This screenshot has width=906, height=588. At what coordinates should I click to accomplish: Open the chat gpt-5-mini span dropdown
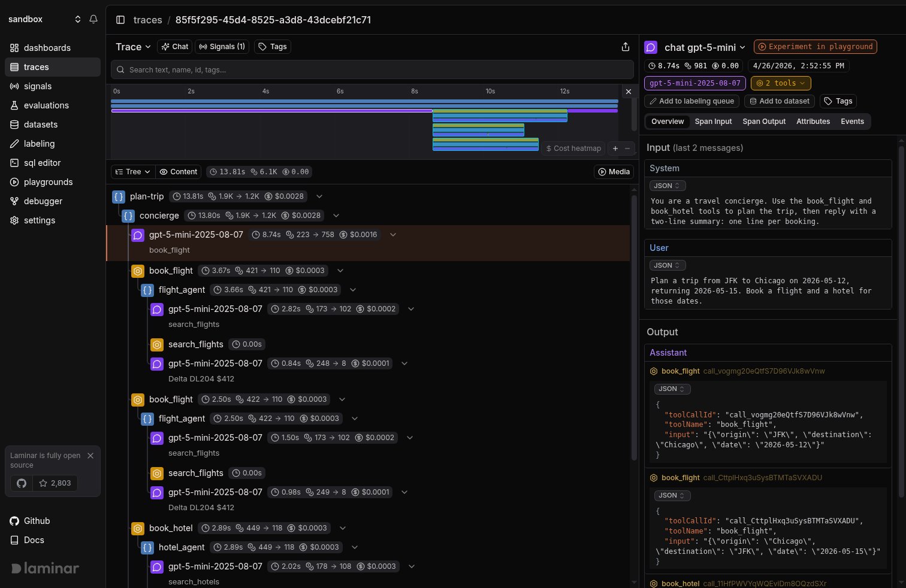(705, 47)
